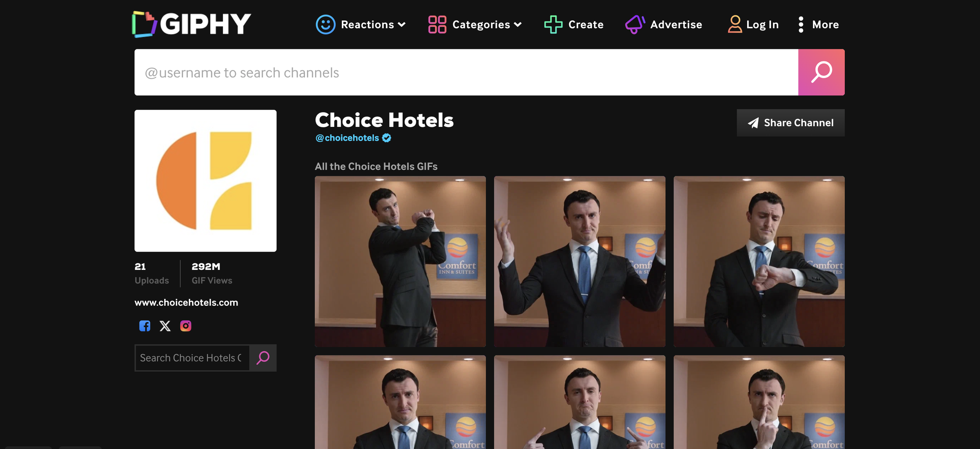Click the verified badge next to @choicehotels
Screen dimensions: 980x449
[386, 138]
